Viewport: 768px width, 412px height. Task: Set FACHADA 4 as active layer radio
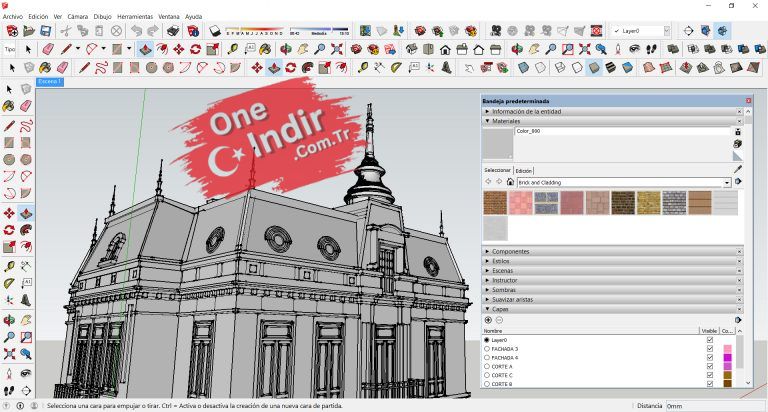click(x=487, y=358)
